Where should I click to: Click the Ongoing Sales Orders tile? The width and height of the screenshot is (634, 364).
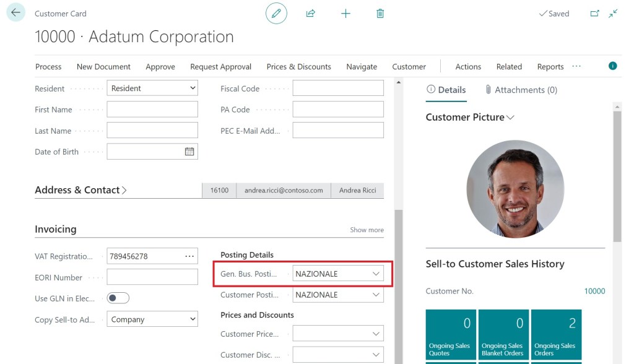[556, 334]
